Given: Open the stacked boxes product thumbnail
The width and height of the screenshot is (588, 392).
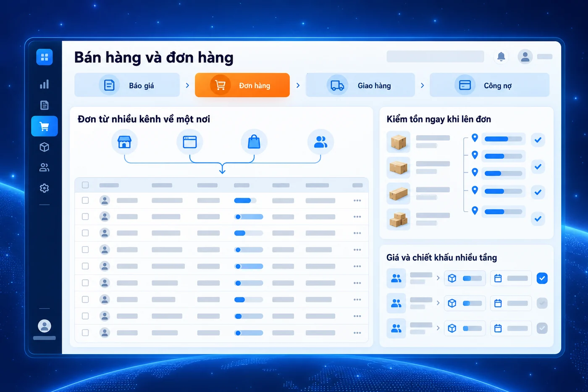Looking at the screenshot, I should [398, 219].
